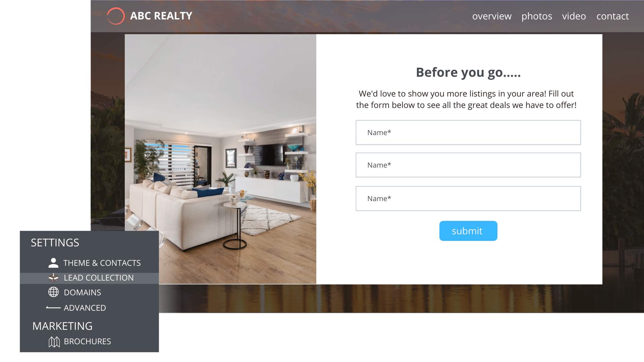Click the third Name input field
The width and height of the screenshot is (644, 362).
point(468,198)
